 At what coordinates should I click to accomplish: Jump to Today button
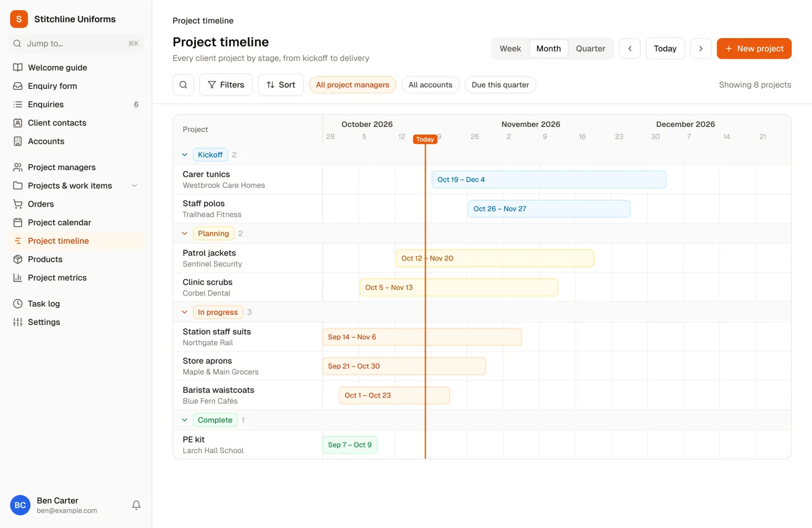665,49
